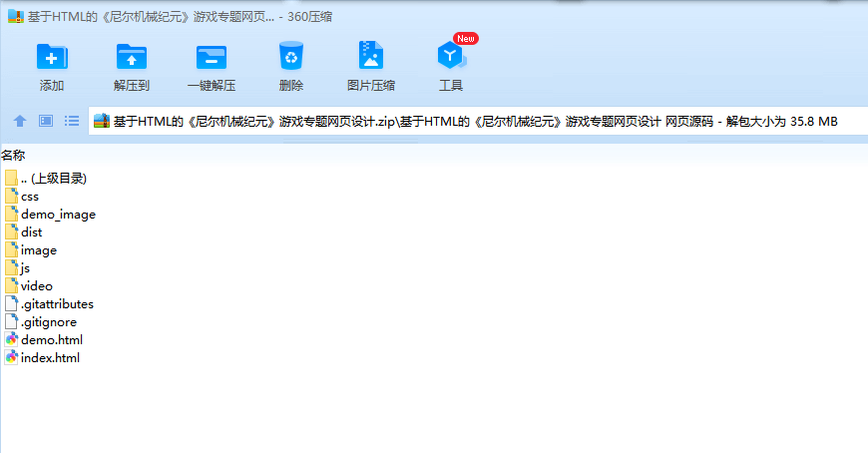
Task: Switch to the list view icon
Action: (72, 121)
